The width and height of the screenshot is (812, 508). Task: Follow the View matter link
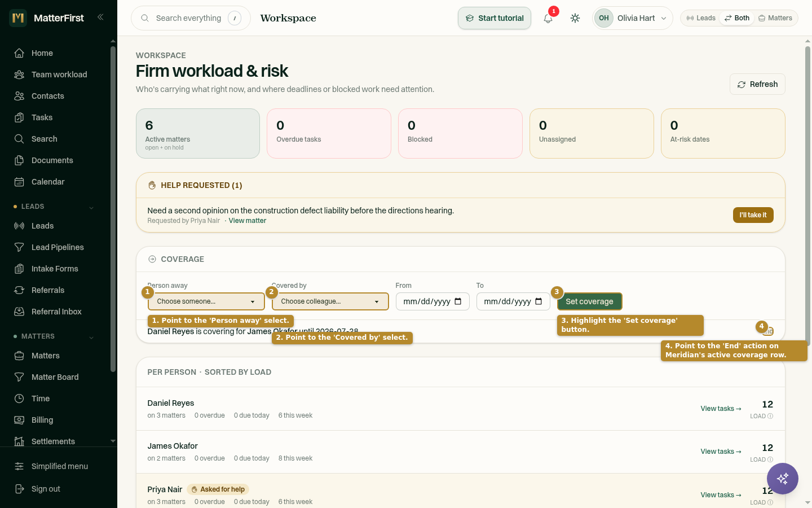click(248, 221)
